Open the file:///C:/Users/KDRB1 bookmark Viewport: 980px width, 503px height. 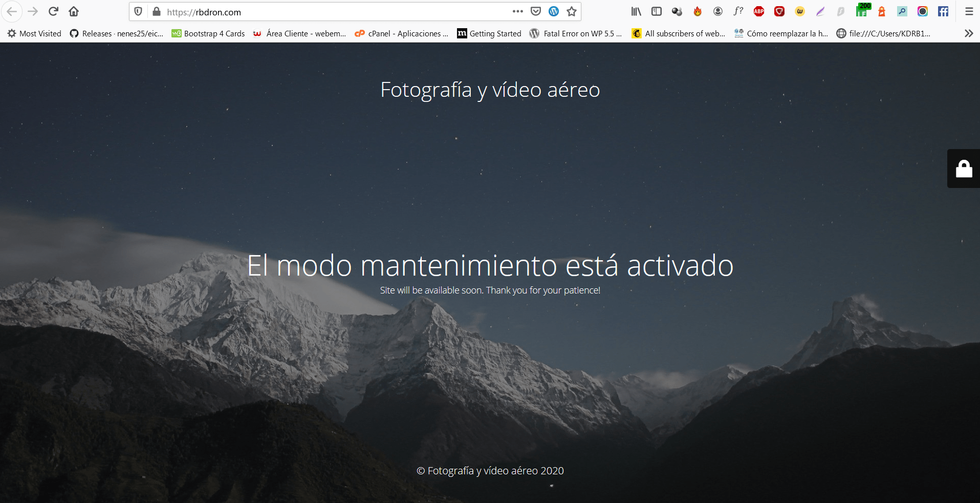883,33
